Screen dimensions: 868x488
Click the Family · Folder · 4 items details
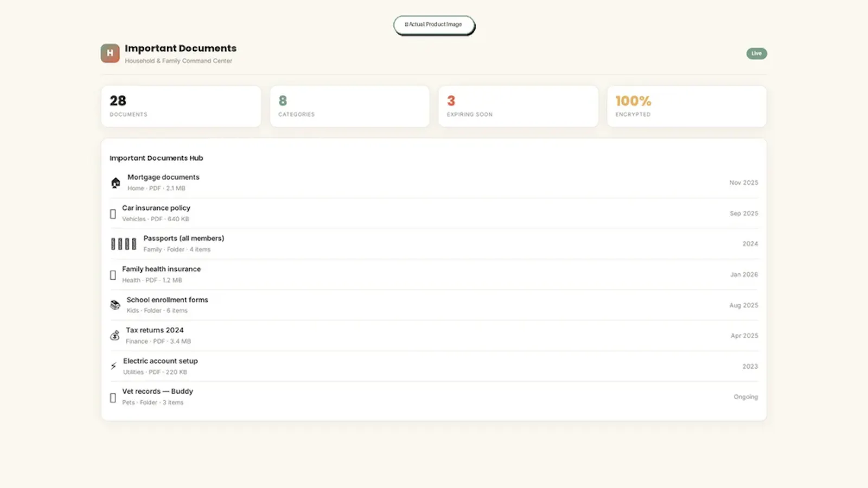[x=177, y=249]
